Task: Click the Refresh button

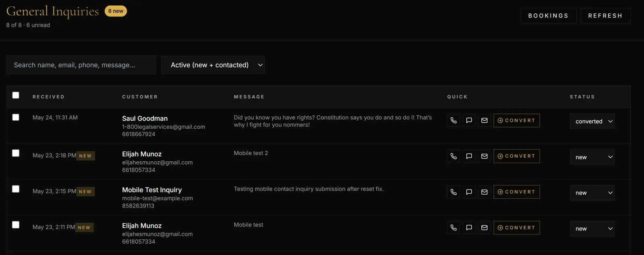Action: [605, 16]
